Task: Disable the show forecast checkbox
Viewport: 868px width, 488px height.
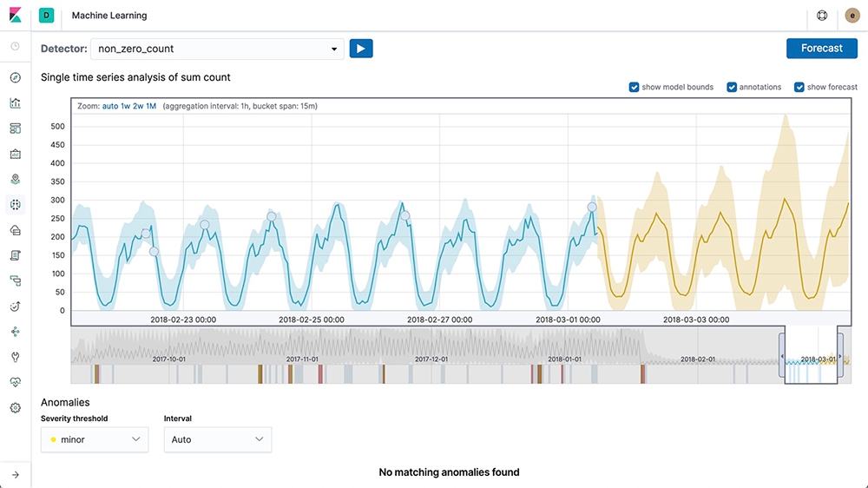Action: (799, 87)
